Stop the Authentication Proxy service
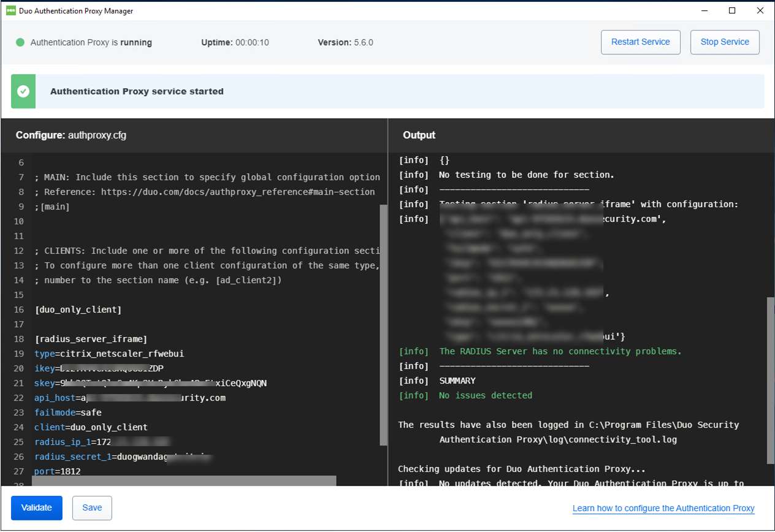775x532 pixels. pos(725,42)
